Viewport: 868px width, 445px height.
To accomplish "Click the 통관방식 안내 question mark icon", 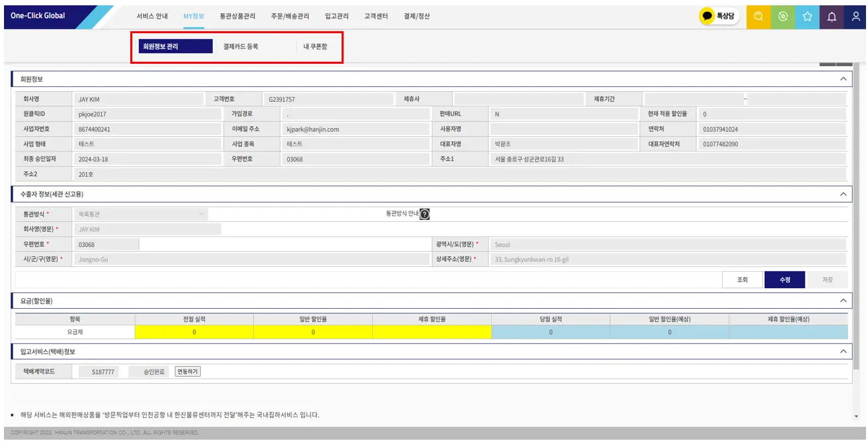I will coord(425,214).
